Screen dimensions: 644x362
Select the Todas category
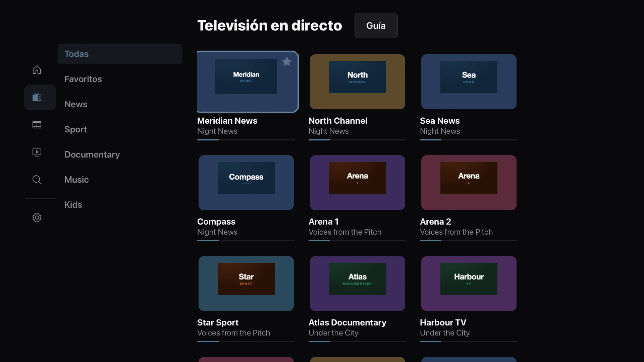pyautogui.click(x=120, y=54)
